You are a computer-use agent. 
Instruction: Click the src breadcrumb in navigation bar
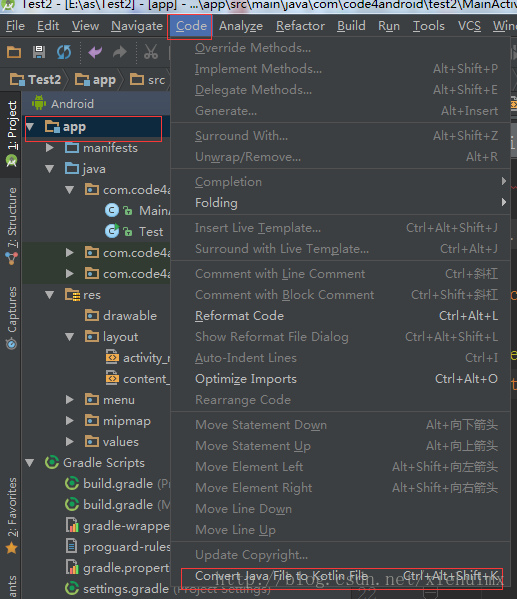(147, 80)
